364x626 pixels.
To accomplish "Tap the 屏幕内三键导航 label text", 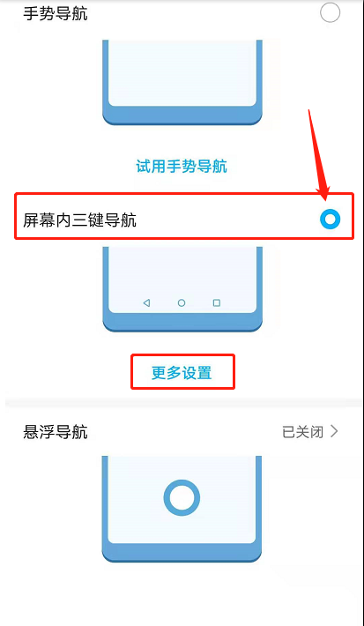I will [x=79, y=220].
